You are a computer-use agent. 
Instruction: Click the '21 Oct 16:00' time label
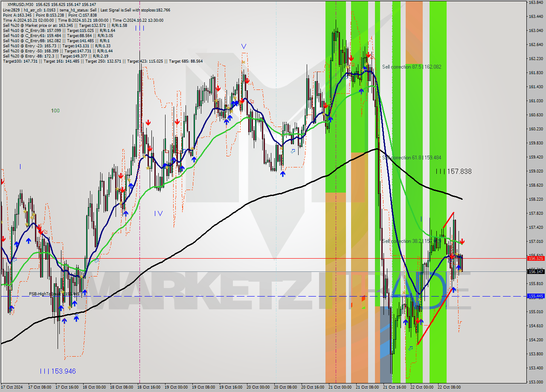tap(395, 387)
